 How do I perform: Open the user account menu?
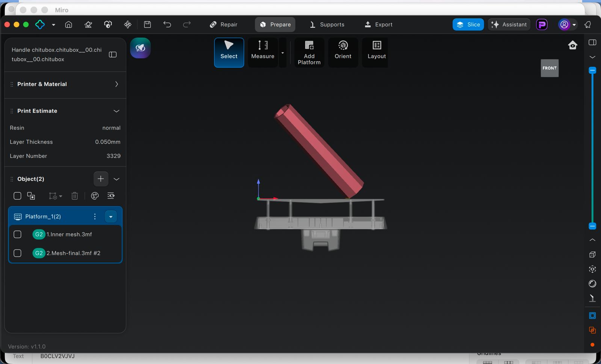[567, 24]
